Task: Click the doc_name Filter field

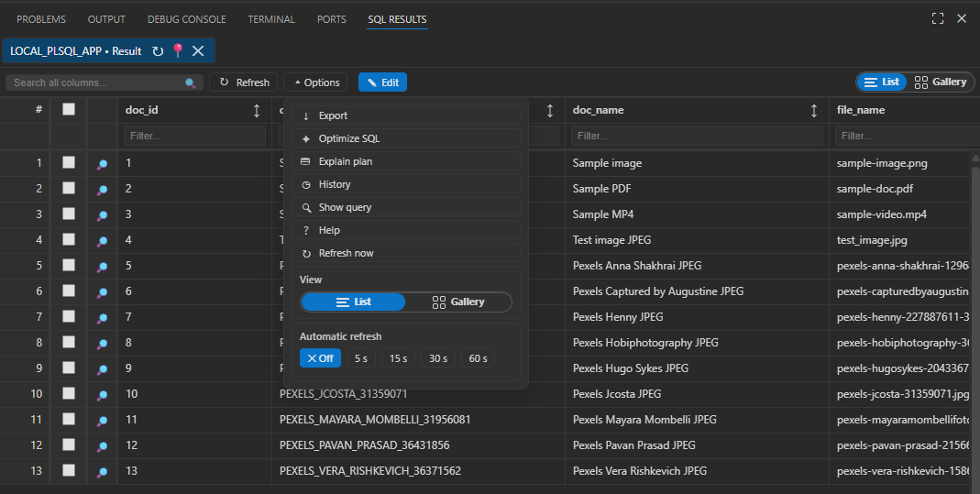Action: [697, 136]
